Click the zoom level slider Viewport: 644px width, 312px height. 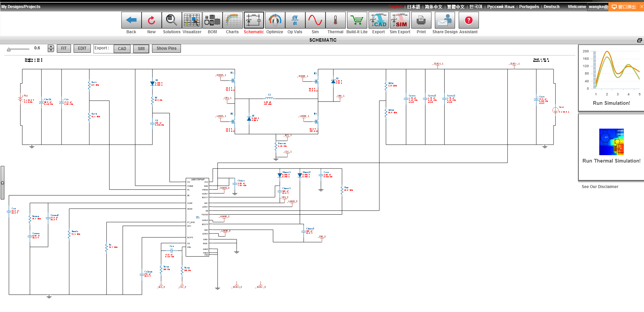(18, 49)
